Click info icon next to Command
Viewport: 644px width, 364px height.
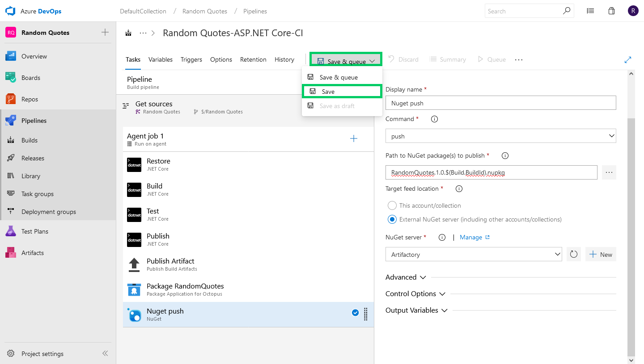pos(434,119)
